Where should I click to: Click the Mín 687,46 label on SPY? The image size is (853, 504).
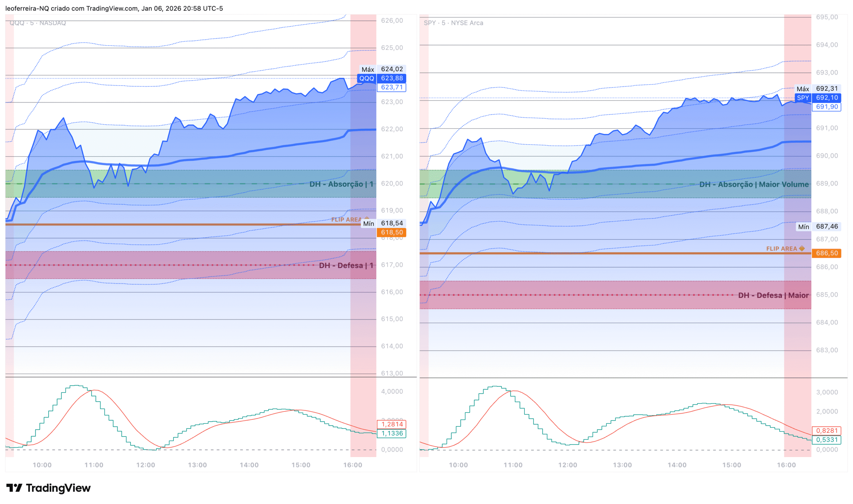coord(818,226)
